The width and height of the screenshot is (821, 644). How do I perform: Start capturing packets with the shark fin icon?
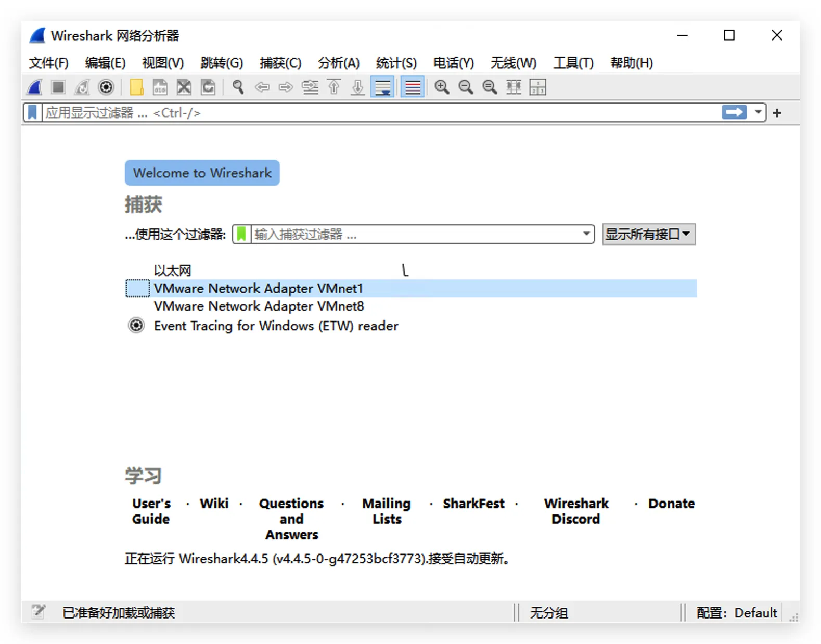35,87
